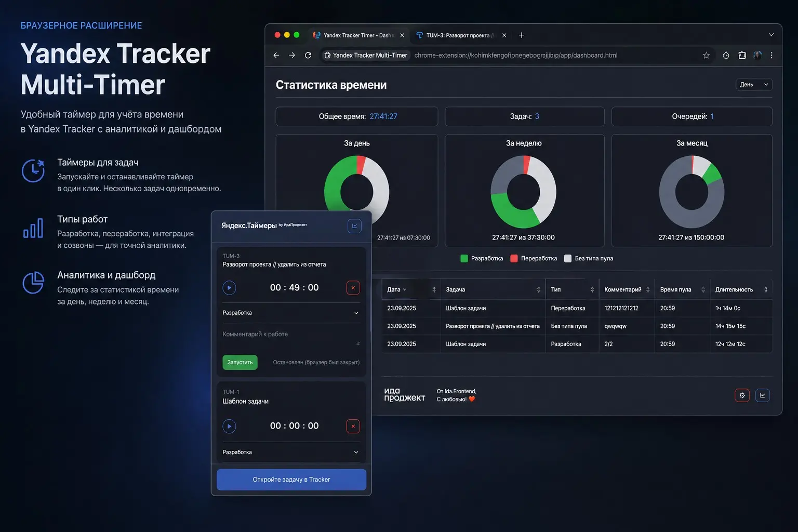Image resolution: width=798 pixels, height=532 pixels.
Task: Reload the dashboard page
Action: pos(308,55)
